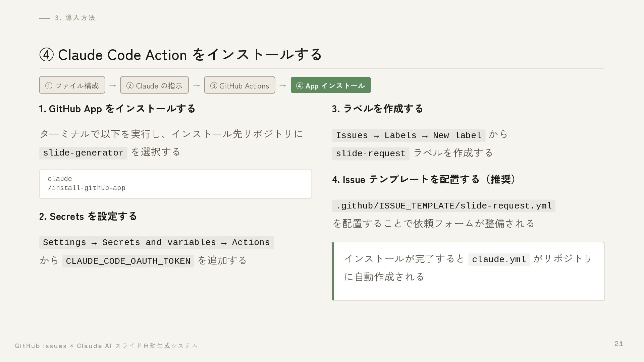Click heading 3. ラベルを作成する

pyautogui.click(x=377, y=109)
